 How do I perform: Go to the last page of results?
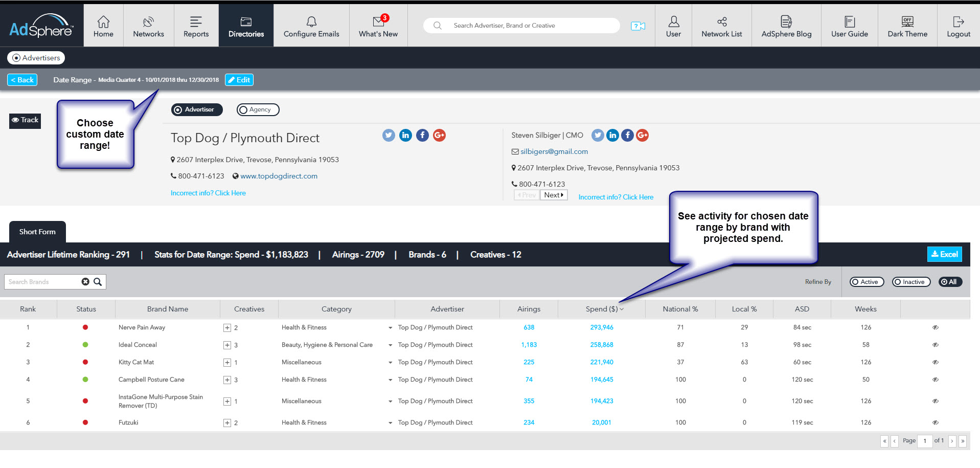click(963, 441)
